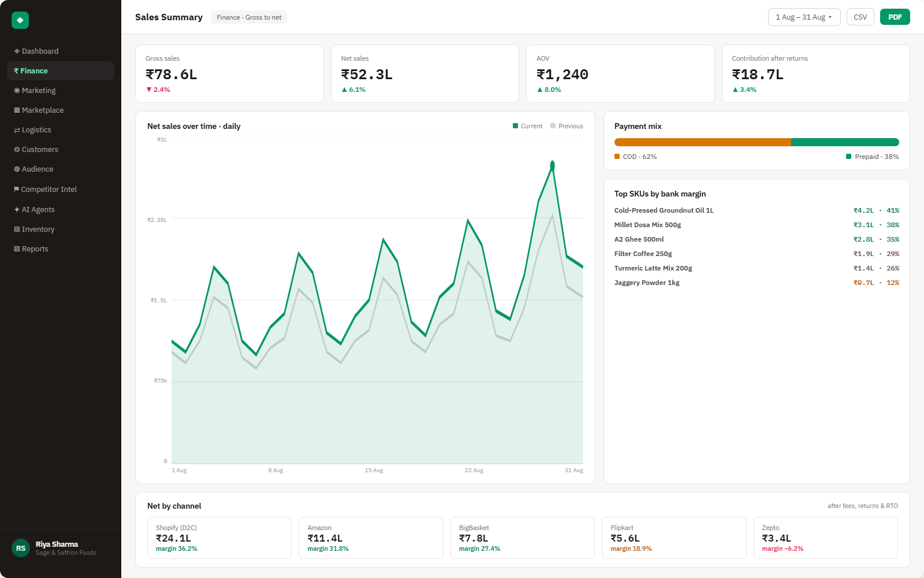Viewport: 924px width, 578px height.
Task: Select the Amazon channel card
Action: point(371,538)
